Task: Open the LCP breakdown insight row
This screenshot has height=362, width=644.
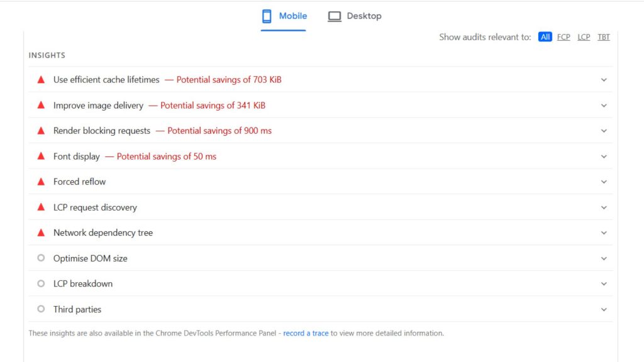Action: [x=83, y=283]
